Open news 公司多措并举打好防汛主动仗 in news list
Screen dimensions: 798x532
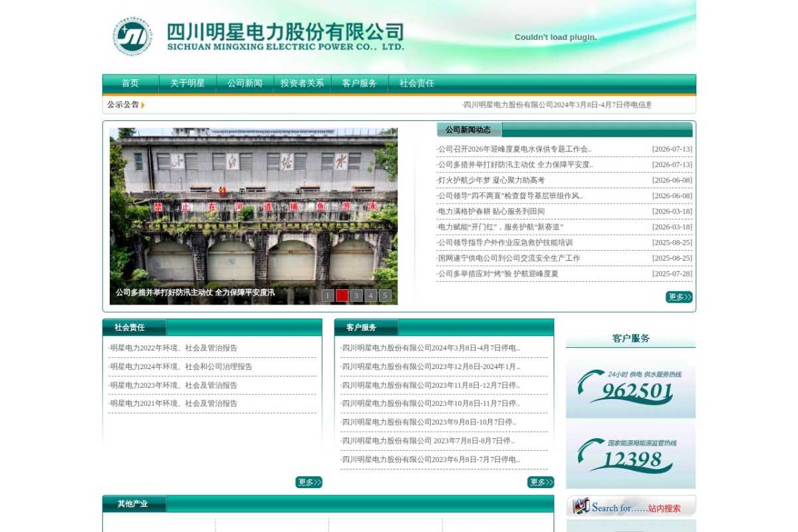tap(515, 164)
